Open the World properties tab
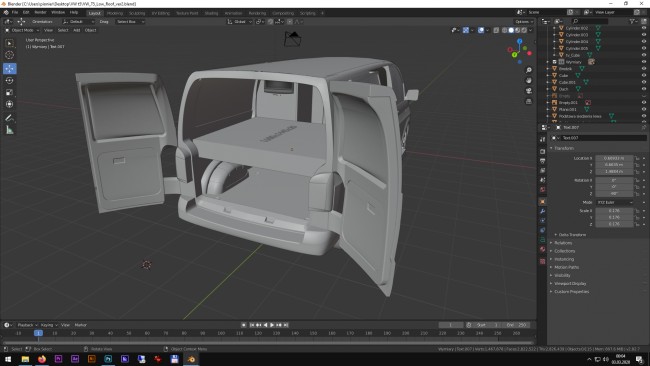 click(542, 189)
